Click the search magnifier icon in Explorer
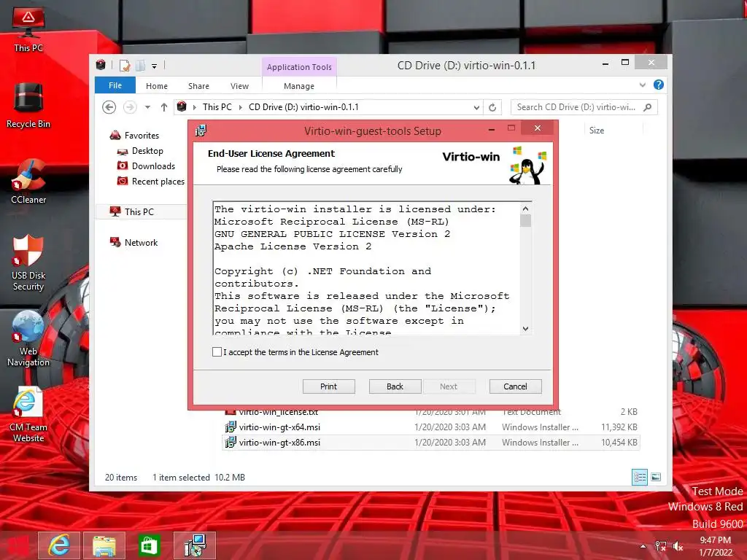Screen dimensions: 747x560 [648, 107]
